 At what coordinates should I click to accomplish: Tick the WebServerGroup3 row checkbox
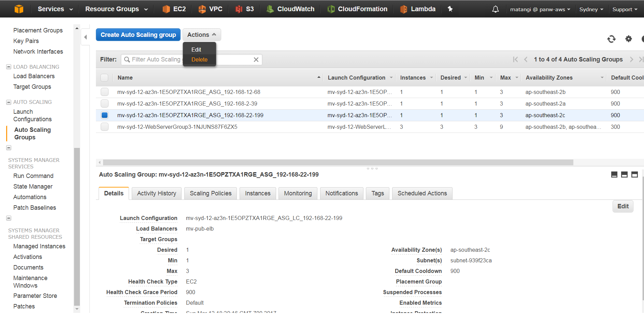[104, 127]
